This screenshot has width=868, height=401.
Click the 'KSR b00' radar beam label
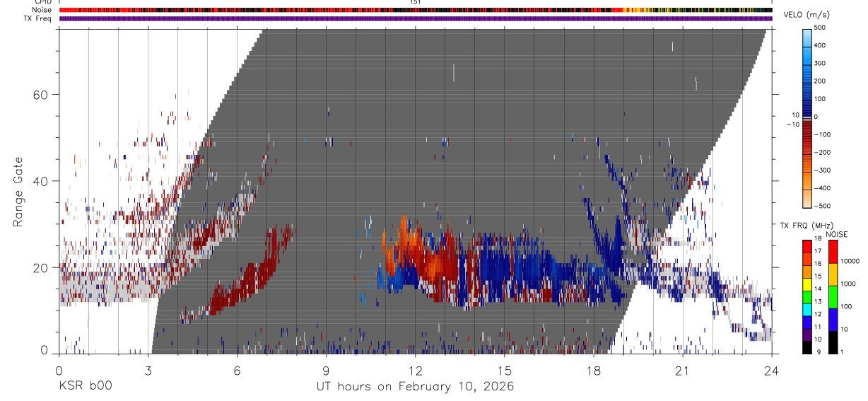[x=84, y=387]
